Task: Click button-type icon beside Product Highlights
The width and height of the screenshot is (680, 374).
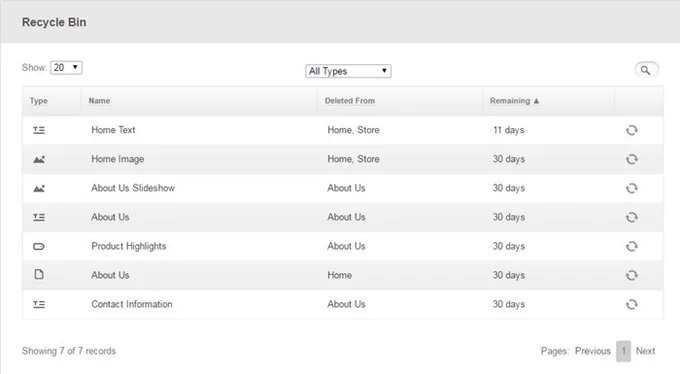Action: pos(39,246)
